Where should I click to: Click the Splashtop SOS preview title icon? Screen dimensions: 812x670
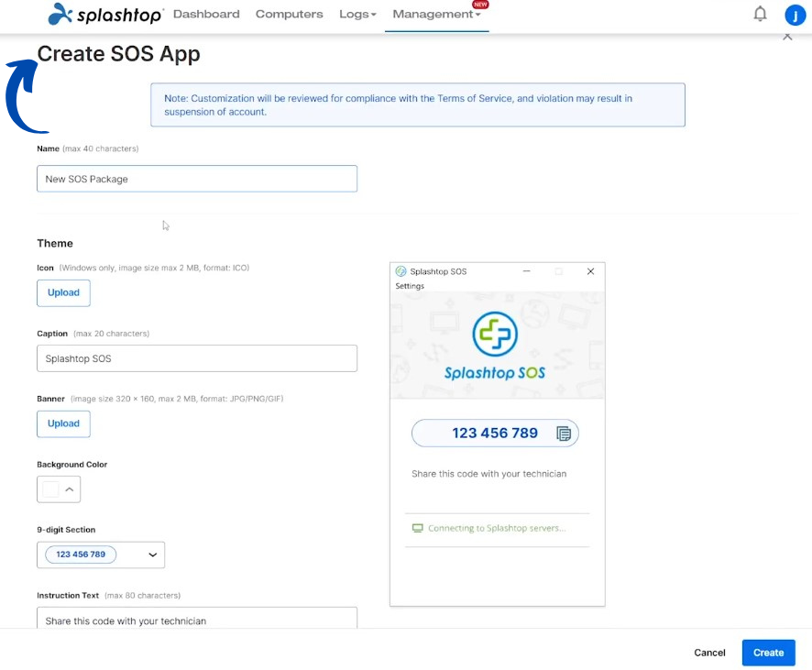pos(401,271)
